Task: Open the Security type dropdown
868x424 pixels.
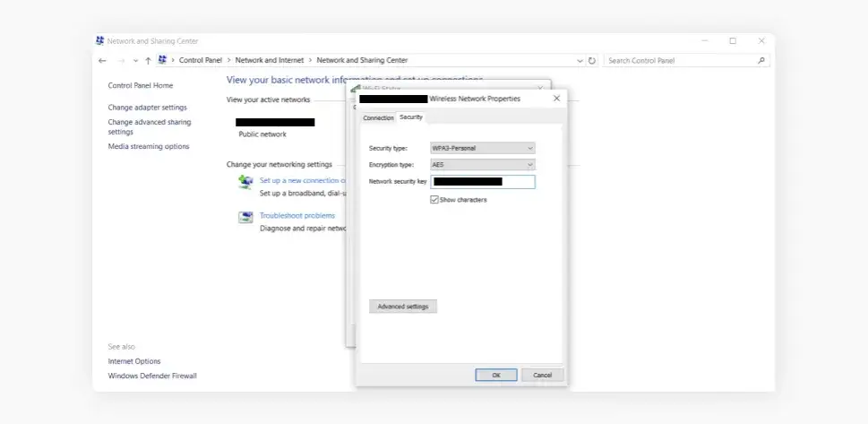Action: [x=483, y=148]
